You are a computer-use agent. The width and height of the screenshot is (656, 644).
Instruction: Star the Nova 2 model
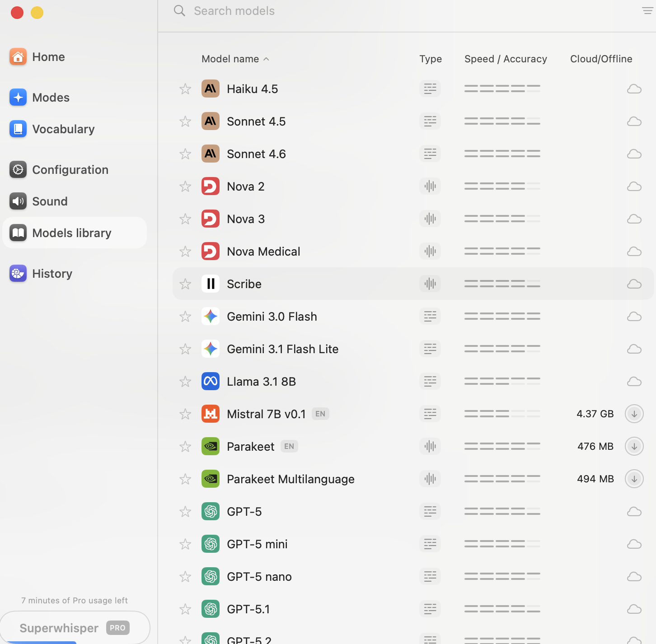[x=185, y=187]
